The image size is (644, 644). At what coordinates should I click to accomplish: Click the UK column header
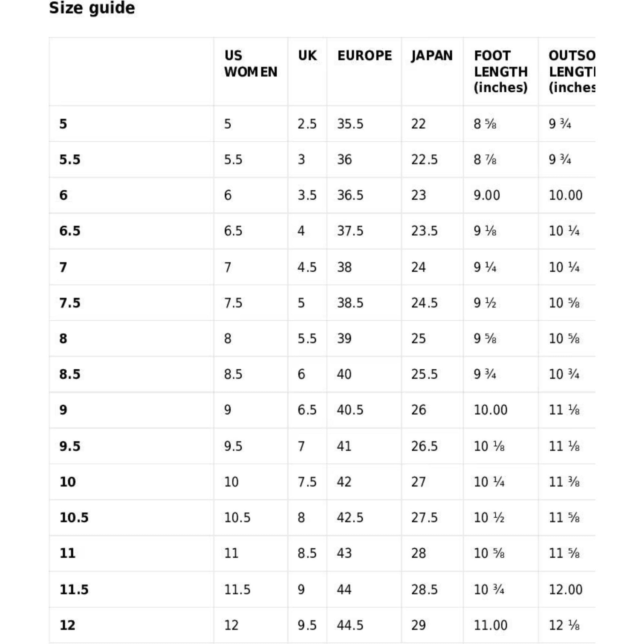(x=307, y=56)
